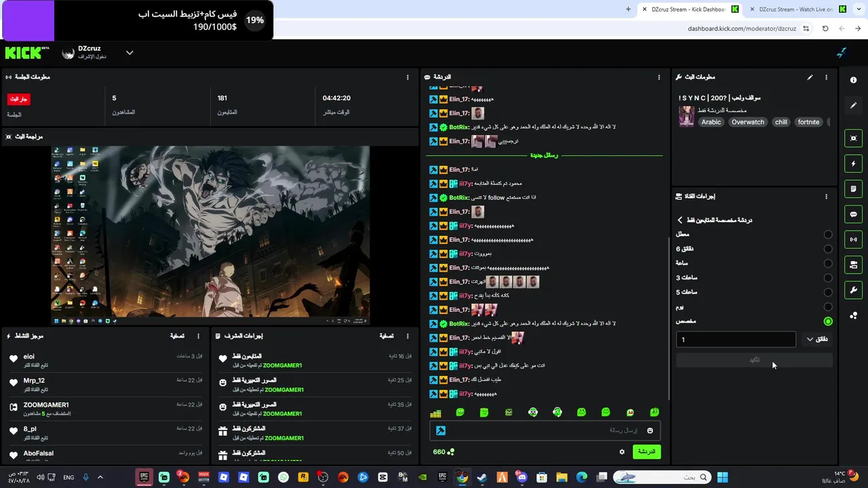Click the three-dots points icon in right sidebar

click(853, 315)
